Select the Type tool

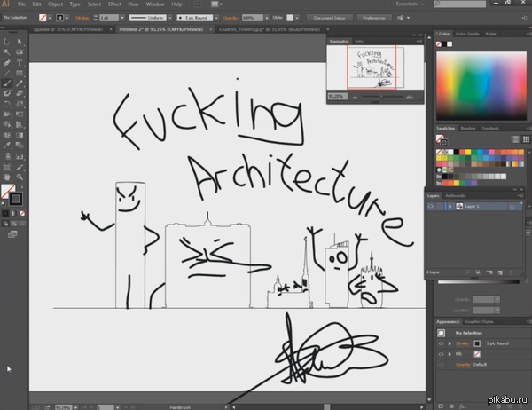(x=19, y=62)
